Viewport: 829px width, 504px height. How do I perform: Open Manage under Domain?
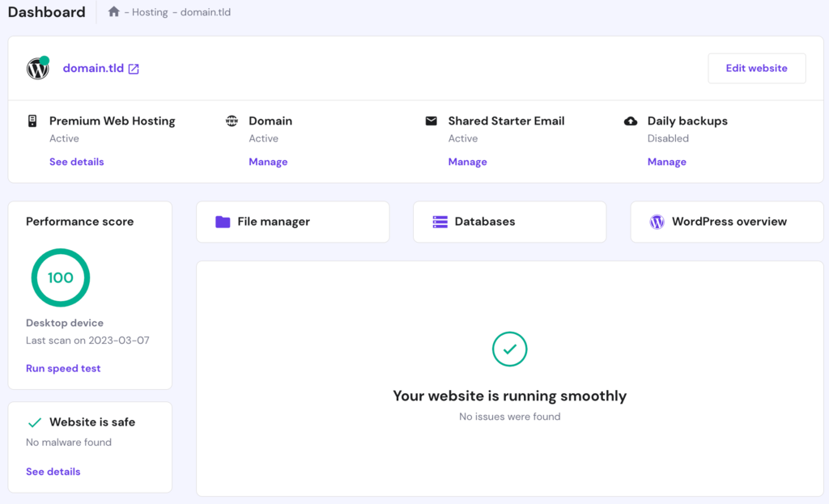(268, 161)
